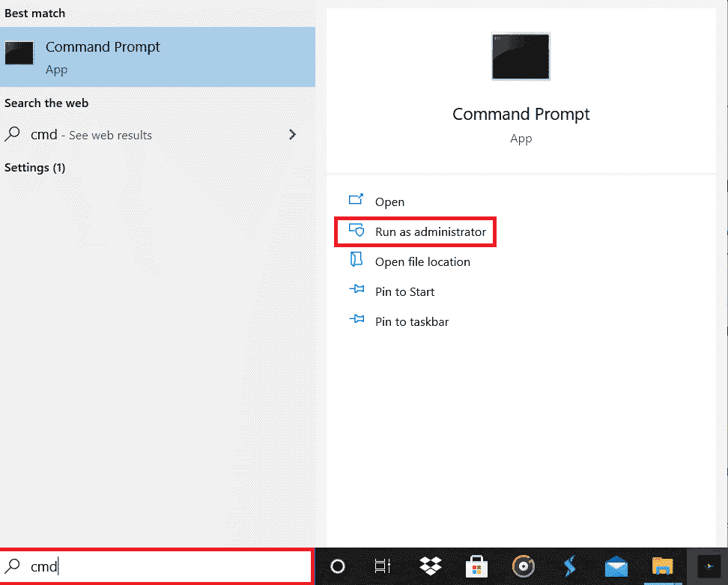The height and width of the screenshot is (585, 728).
Task: Click magnifier icon next to cmd web result
Action: (x=13, y=135)
